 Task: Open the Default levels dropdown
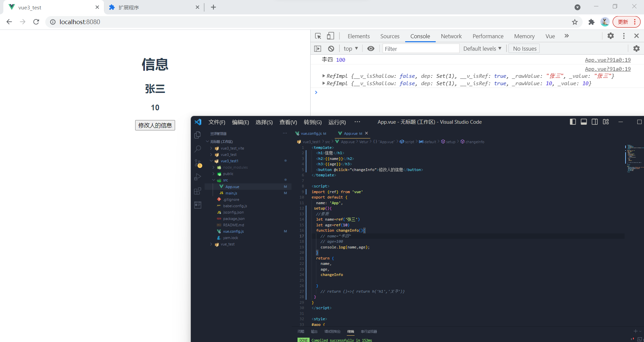[482, 48]
